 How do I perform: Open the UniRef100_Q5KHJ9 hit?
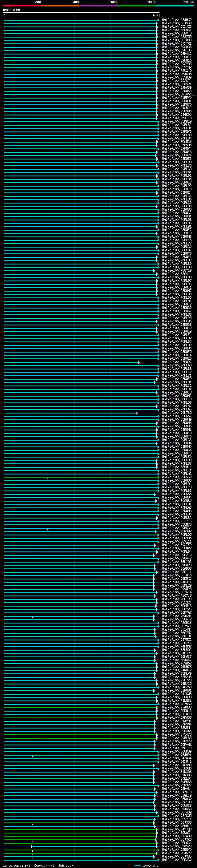click(177, 826)
